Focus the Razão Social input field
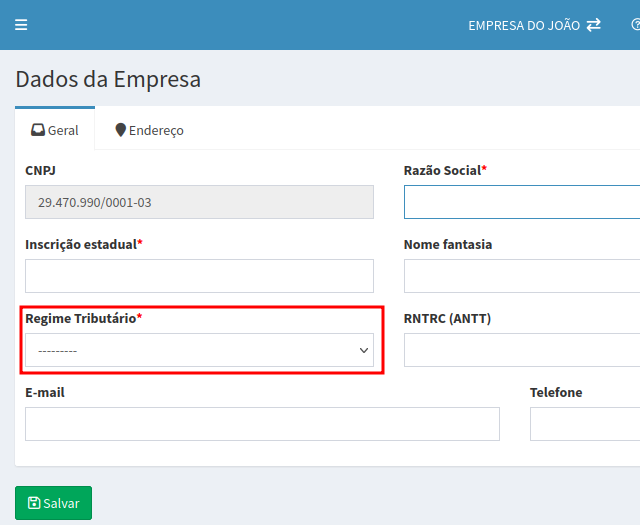 pos(521,202)
